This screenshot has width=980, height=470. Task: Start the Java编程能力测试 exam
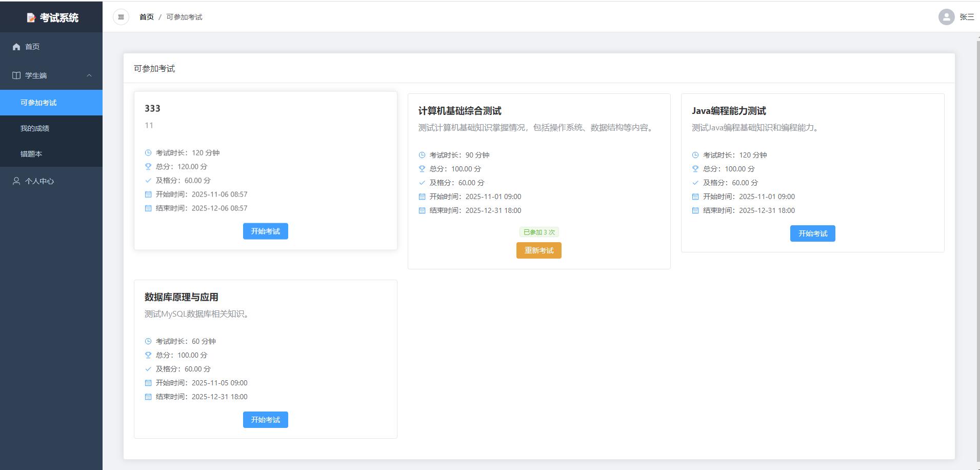pos(812,233)
